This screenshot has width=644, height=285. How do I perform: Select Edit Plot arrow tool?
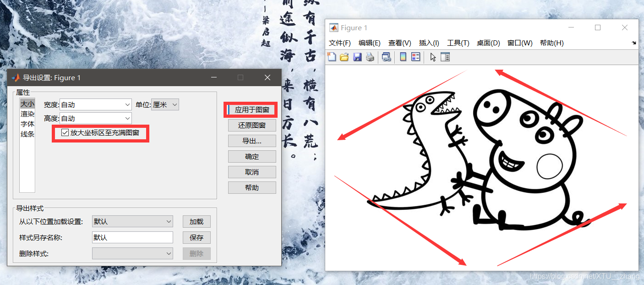[433, 57]
